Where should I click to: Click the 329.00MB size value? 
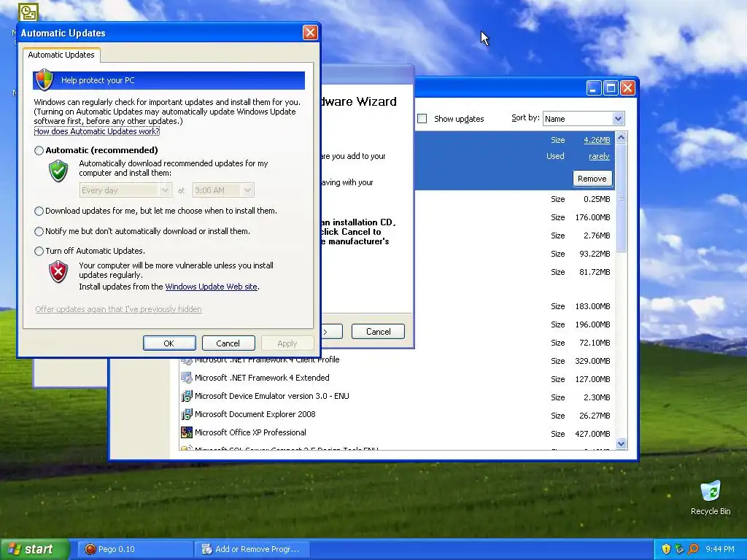point(592,361)
